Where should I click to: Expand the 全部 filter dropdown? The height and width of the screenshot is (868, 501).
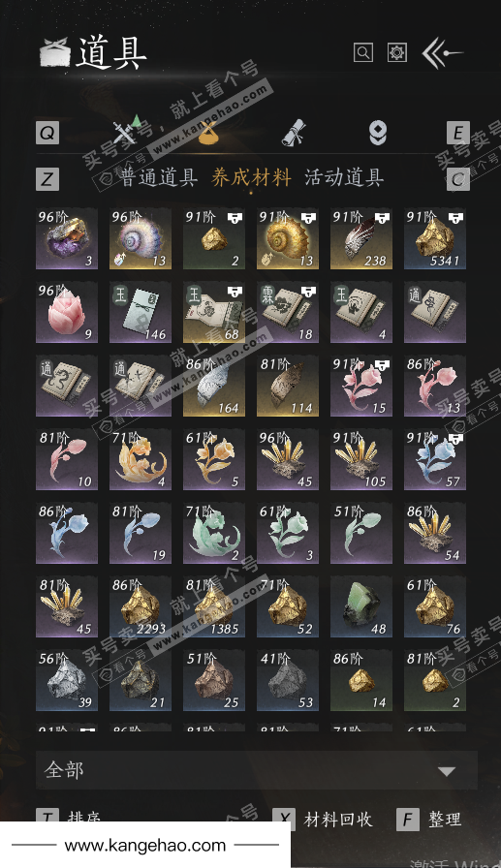(256, 770)
